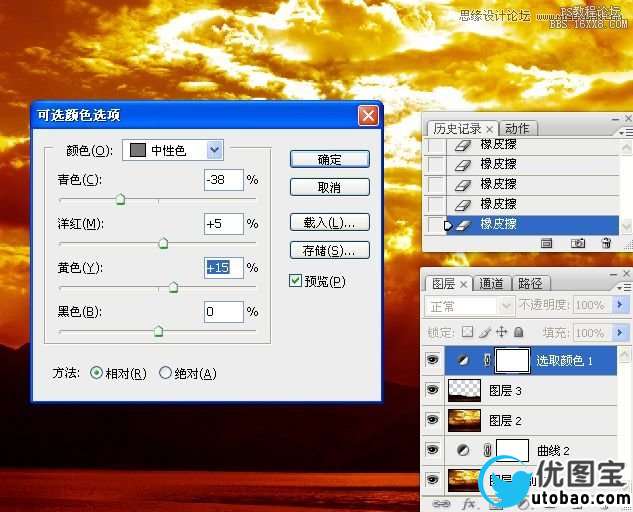633x512 pixels.
Task: Toggle visibility eye of 选取颜色 1 layer
Action: pos(433,359)
